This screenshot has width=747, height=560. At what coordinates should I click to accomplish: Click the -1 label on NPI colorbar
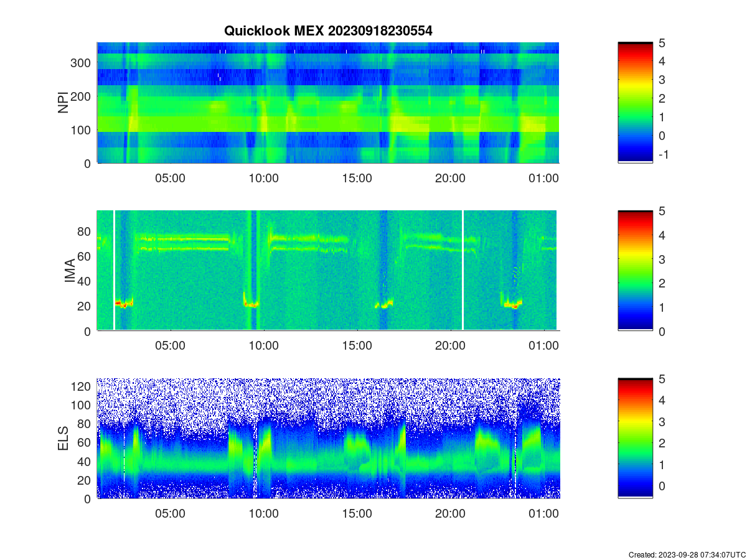pos(664,154)
